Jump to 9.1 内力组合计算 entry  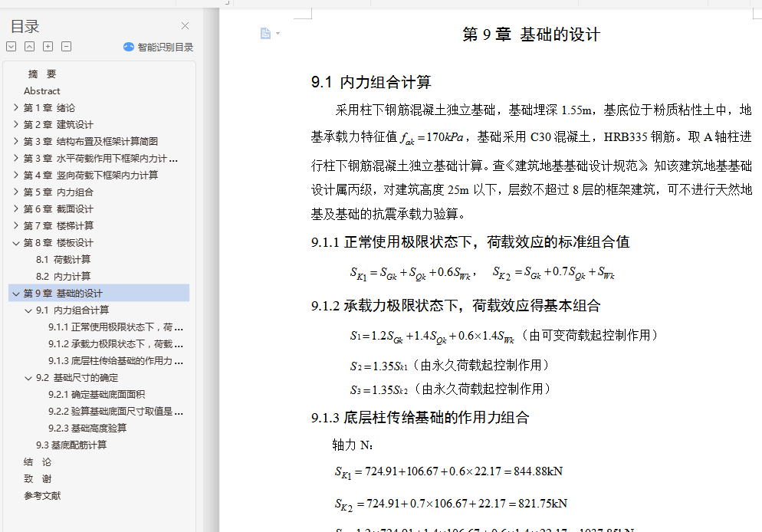[72, 310]
